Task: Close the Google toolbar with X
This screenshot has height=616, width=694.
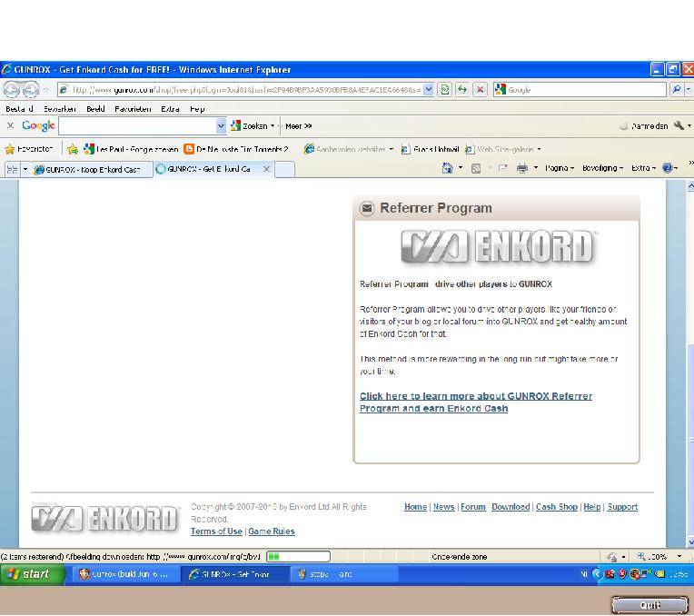Action: pos(10,126)
